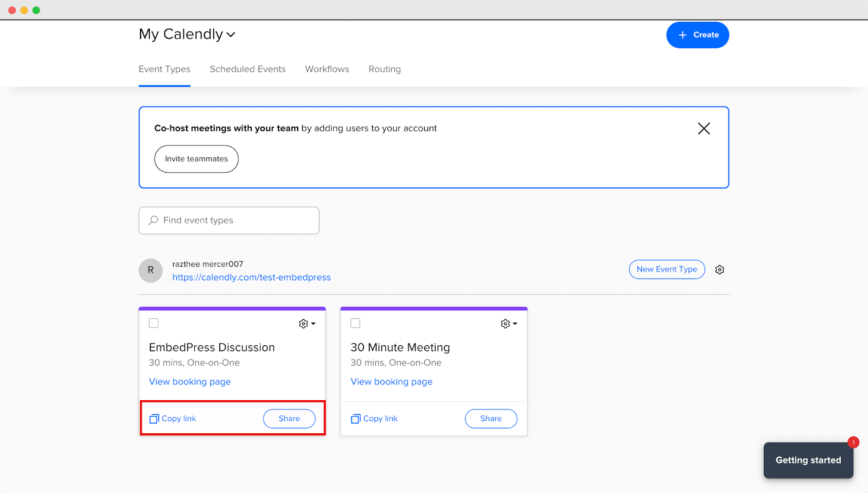Click the Invite teammates button
This screenshot has height=493, width=868.
click(196, 159)
